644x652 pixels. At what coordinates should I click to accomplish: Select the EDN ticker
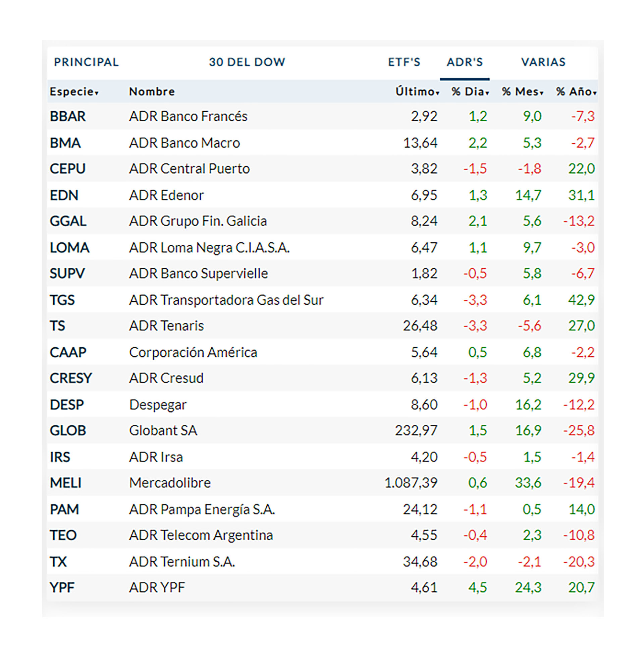tap(64, 195)
